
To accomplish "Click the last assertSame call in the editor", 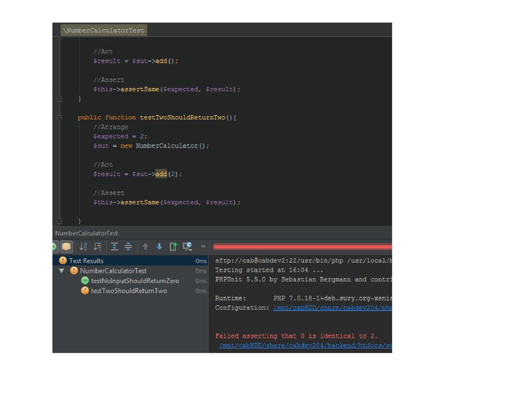I will click(167, 202).
